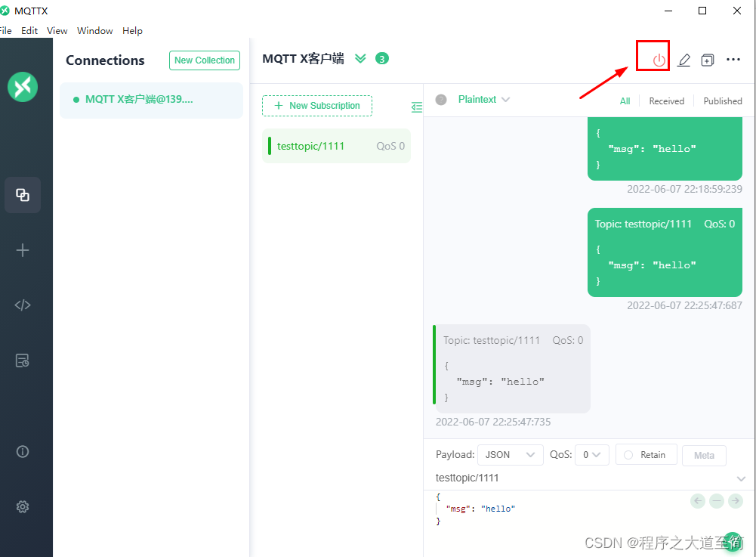The width and height of the screenshot is (756, 557).
Task: Click the new window icon in header
Action: 708,60
